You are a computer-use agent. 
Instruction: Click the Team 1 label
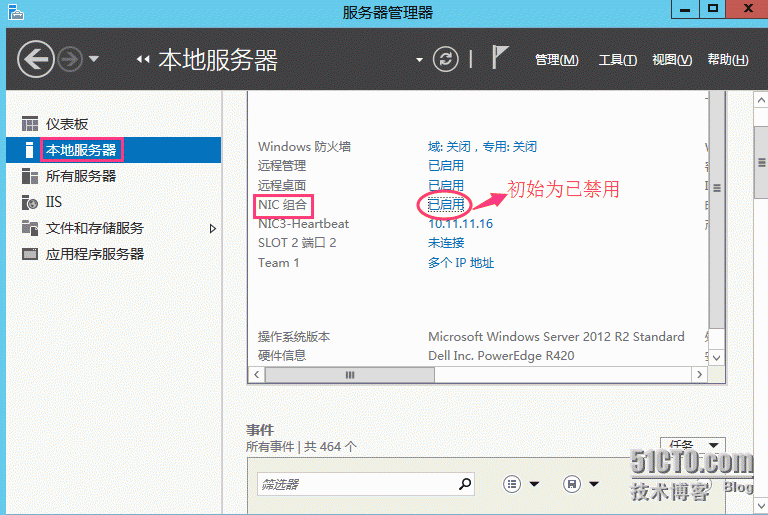pyautogui.click(x=278, y=263)
